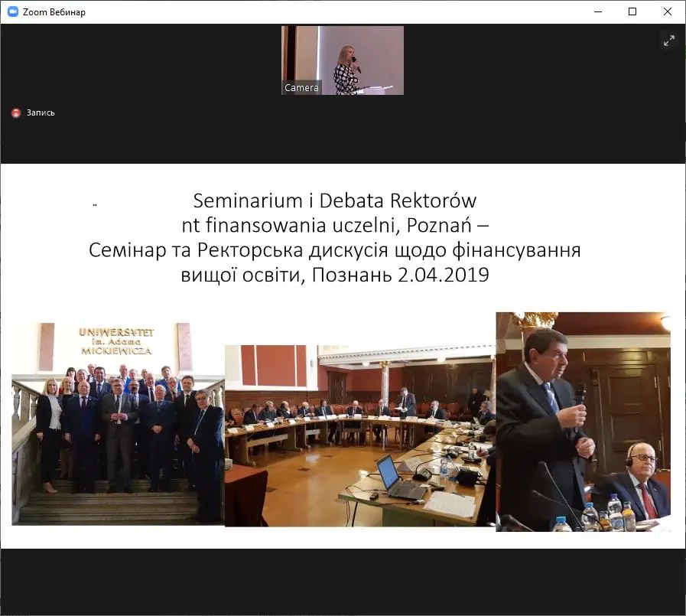Close the Zoom Вебинар window
This screenshot has height=616, width=686.
667,11
